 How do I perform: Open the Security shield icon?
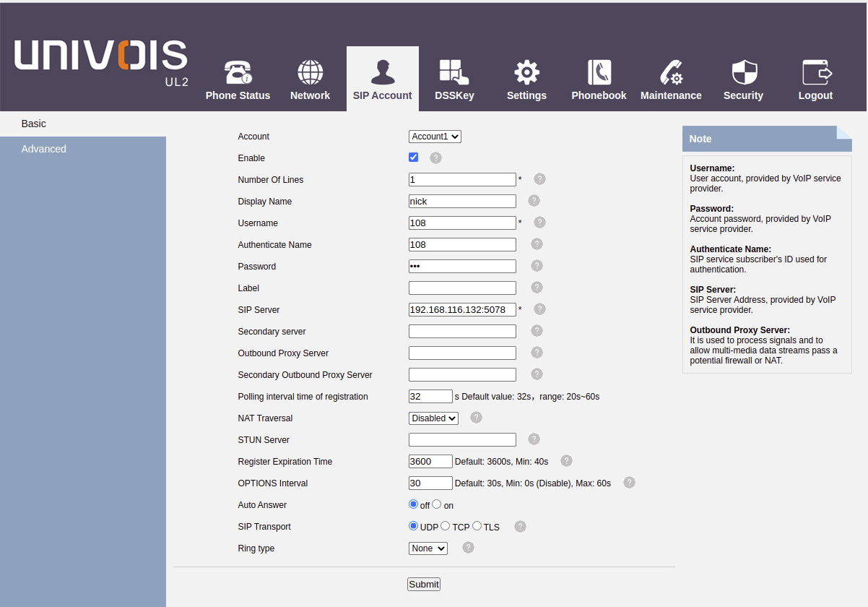[743, 73]
